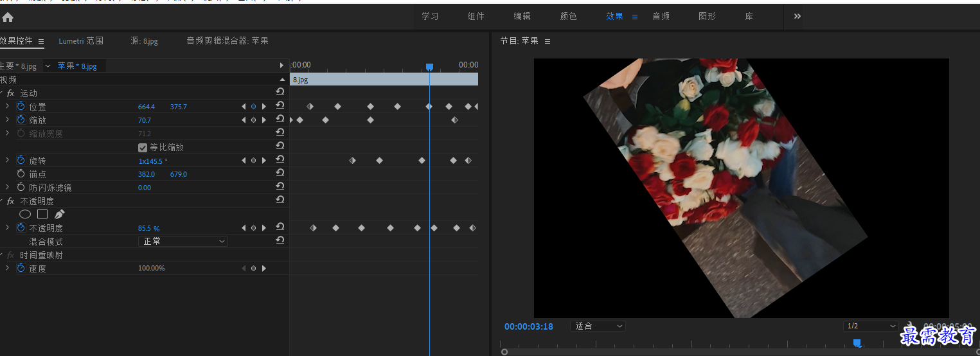Go to previous keyframe for 缩放
The height and width of the screenshot is (356, 980).
tap(244, 120)
